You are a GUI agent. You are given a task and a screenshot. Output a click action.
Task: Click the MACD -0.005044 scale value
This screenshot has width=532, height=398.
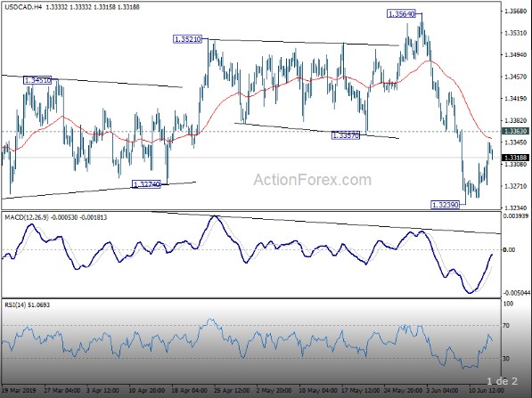516,293
